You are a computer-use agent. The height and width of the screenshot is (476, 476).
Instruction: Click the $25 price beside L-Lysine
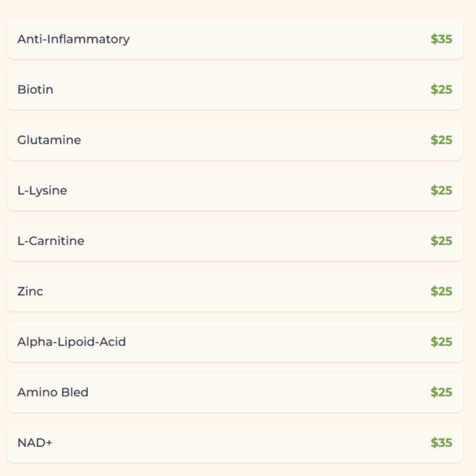click(441, 191)
